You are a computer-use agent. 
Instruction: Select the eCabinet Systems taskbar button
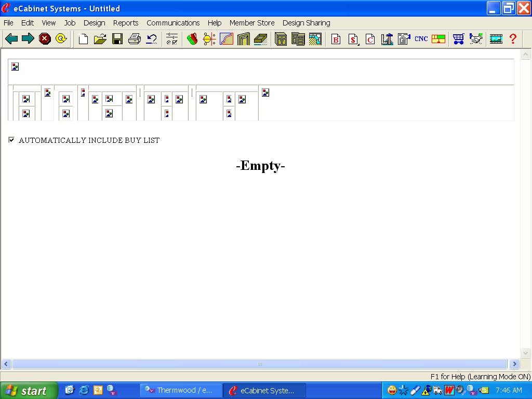264,391
